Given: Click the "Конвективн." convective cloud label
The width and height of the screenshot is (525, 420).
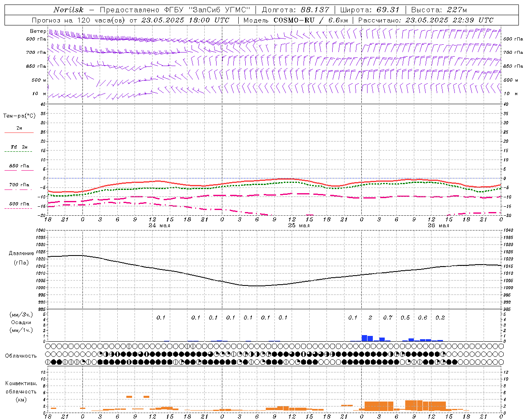Looking at the screenshot, I should tap(21, 383).
